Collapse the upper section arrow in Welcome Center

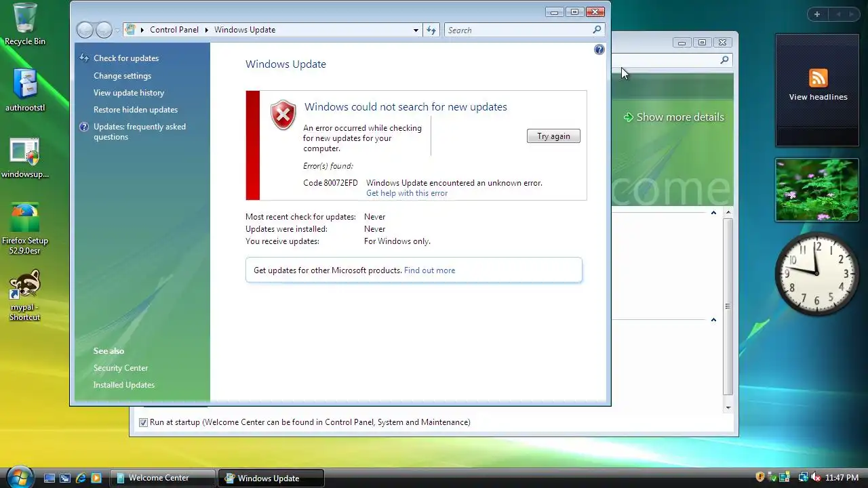(x=713, y=213)
